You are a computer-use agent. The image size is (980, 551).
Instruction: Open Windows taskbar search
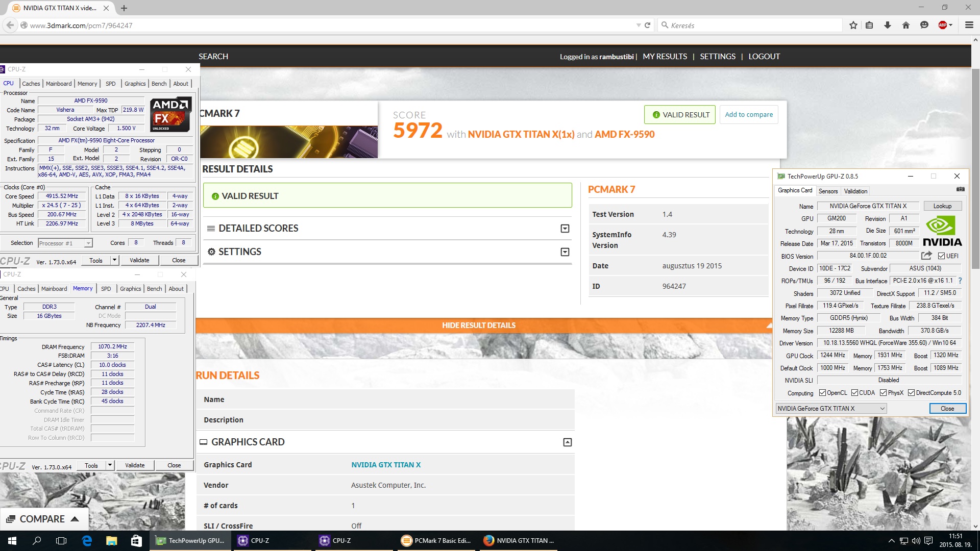[37, 541]
